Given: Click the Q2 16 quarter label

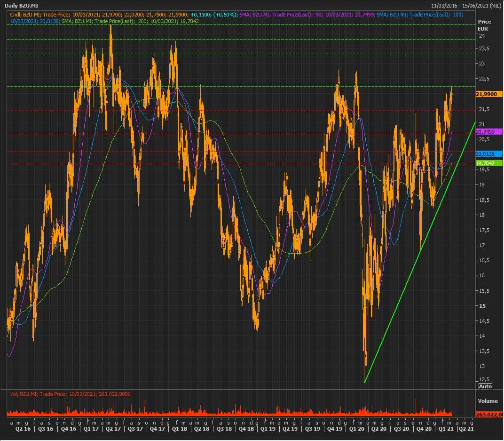Looking at the screenshot, I should pyautogui.click(x=23, y=429).
